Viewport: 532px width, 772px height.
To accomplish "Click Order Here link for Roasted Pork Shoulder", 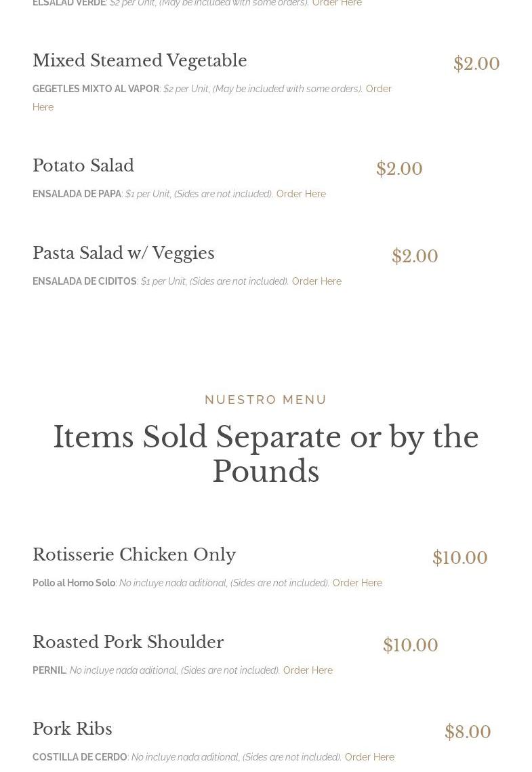I will pyautogui.click(x=308, y=670).
